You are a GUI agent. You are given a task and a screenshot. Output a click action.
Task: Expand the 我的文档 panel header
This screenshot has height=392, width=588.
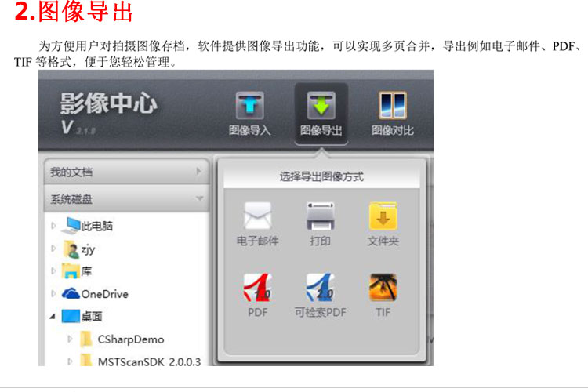click(x=125, y=172)
